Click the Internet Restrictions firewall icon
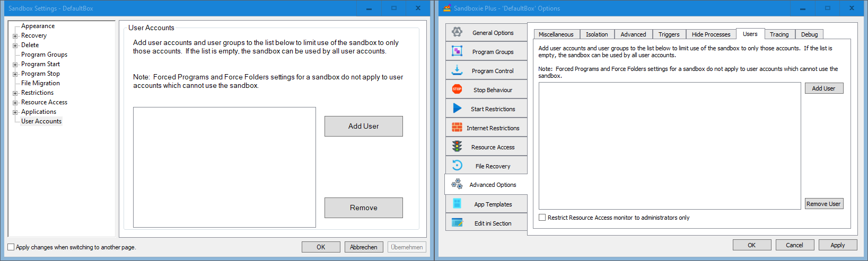 (x=457, y=128)
